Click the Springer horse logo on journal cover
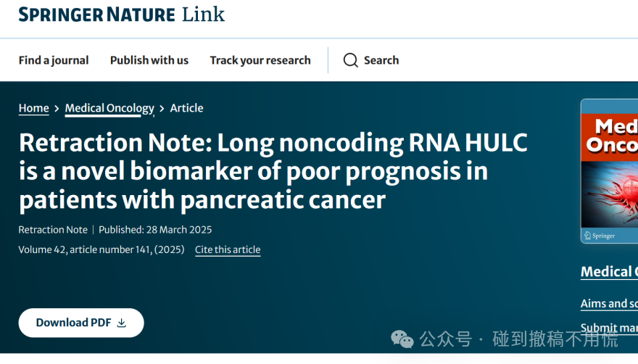Screen dimensions: 638x364 point(587,236)
